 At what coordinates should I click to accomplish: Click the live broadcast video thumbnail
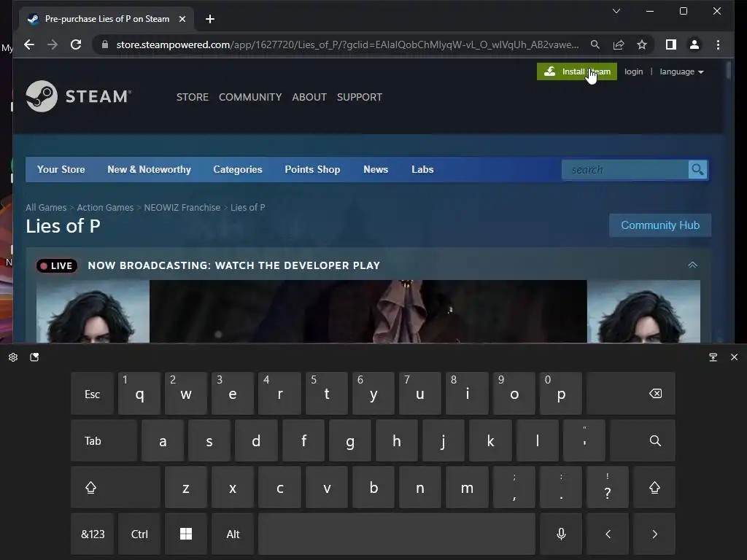tap(368, 311)
